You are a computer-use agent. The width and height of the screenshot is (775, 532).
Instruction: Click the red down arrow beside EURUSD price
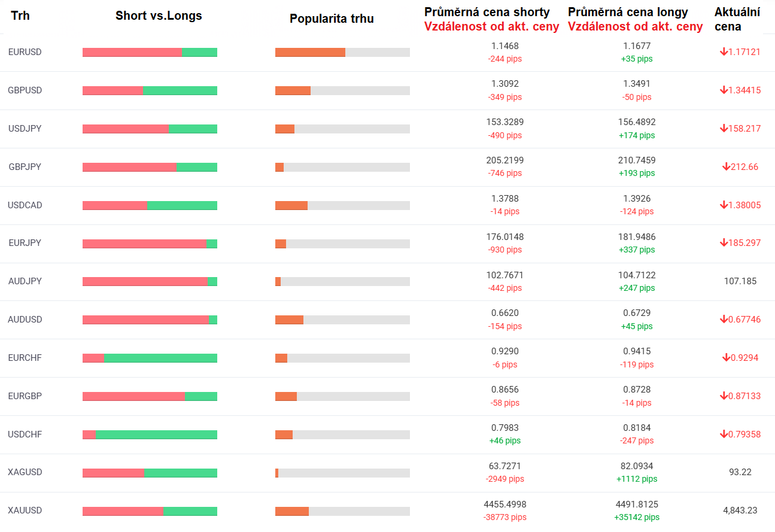724,52
